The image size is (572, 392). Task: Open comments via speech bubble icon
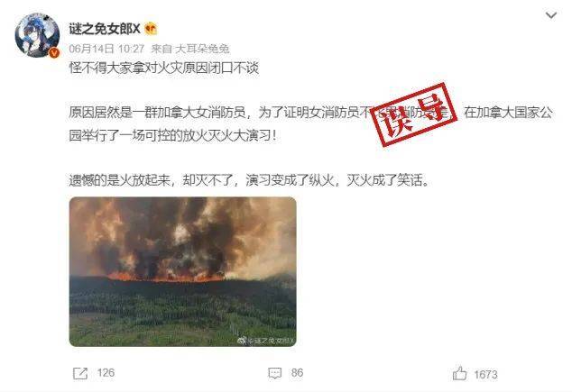pos(274,373)
